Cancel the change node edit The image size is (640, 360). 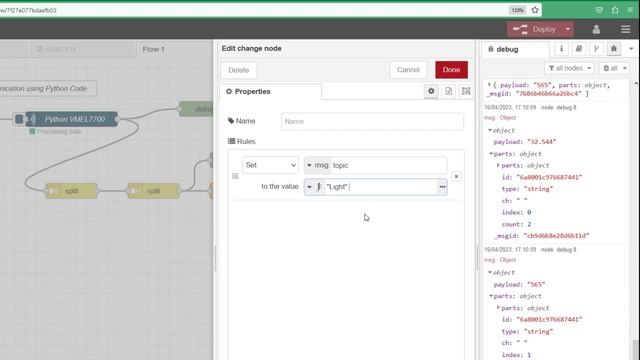[408, 70]
